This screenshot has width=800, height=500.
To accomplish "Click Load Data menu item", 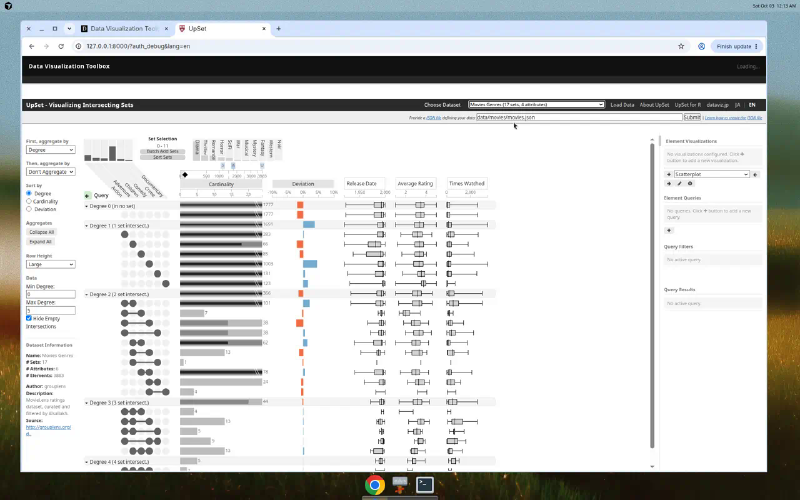I will pos(622,105).
